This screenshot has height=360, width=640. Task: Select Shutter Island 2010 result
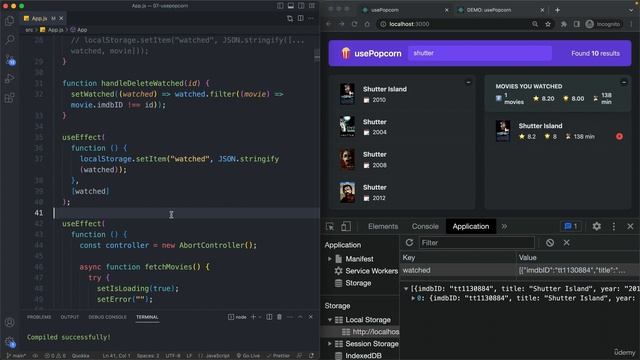point(402,94)
